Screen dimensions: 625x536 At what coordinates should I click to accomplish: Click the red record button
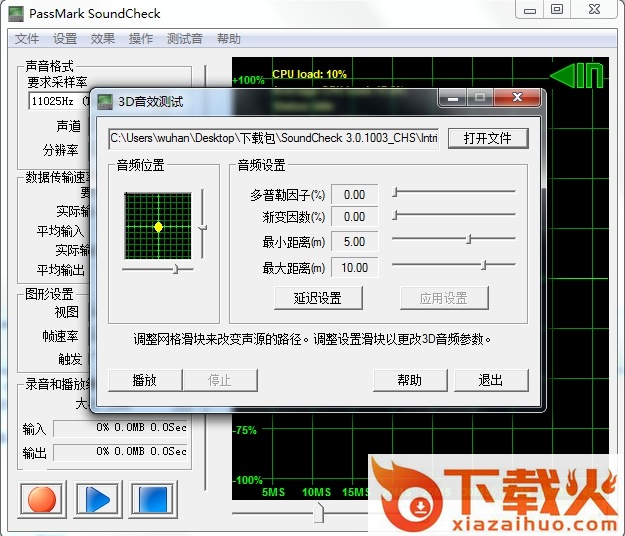point(41,499)
